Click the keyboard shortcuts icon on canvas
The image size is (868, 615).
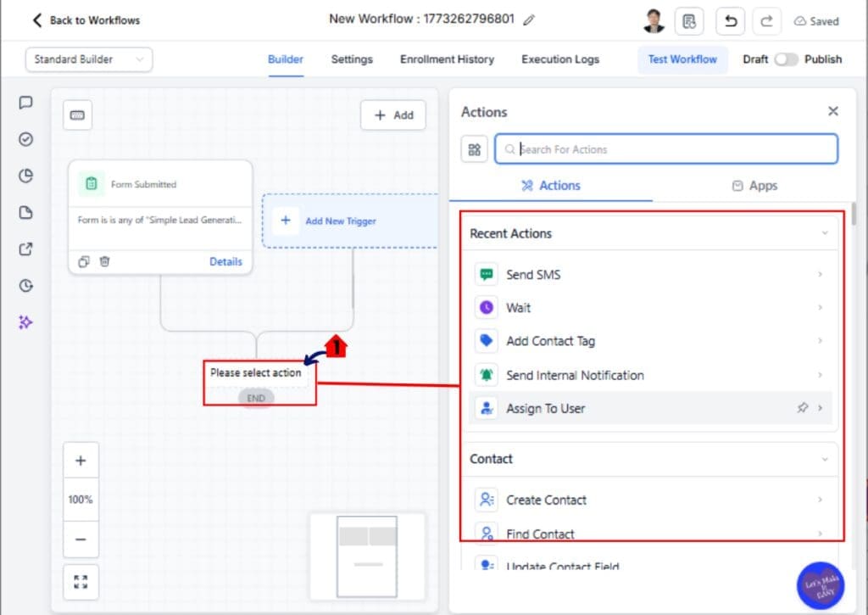tap(77, 115)
